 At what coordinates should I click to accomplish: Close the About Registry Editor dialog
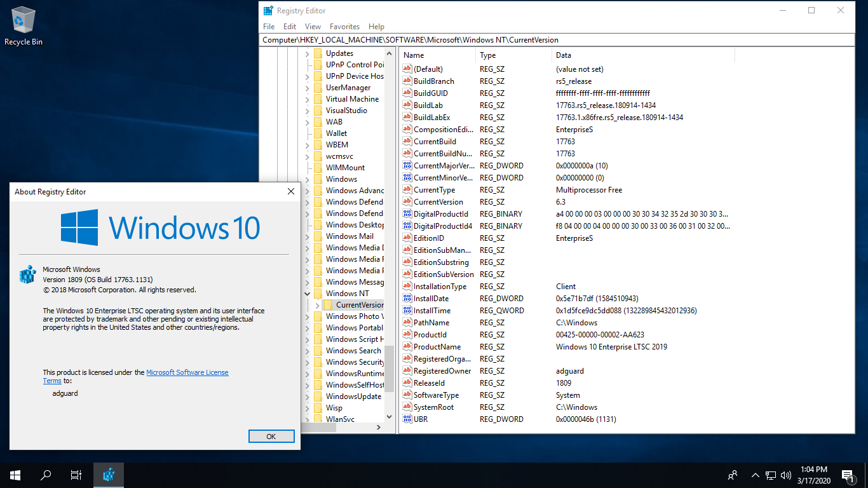290,191
